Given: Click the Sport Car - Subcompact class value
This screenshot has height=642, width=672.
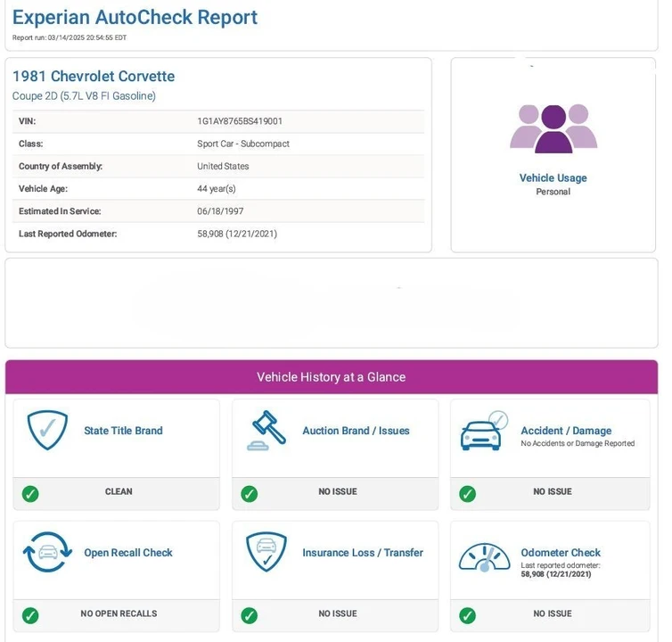Looking at the screenshot, I should click(243, 144).
